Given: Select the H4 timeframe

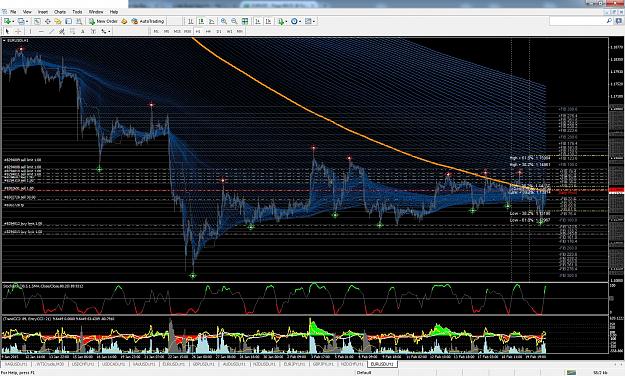Looking at the screenshot, I should (208, 31).
